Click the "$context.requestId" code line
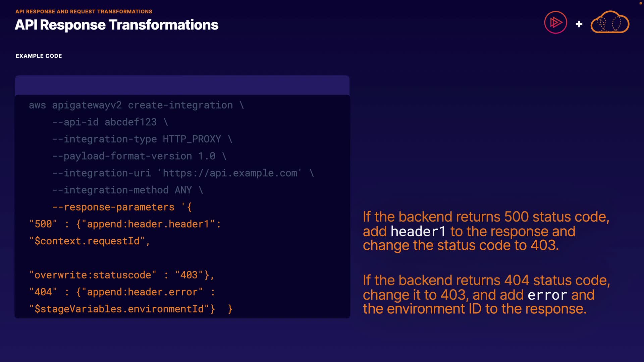The width and height of the screenshot is (644, 362). click(89, 241)
